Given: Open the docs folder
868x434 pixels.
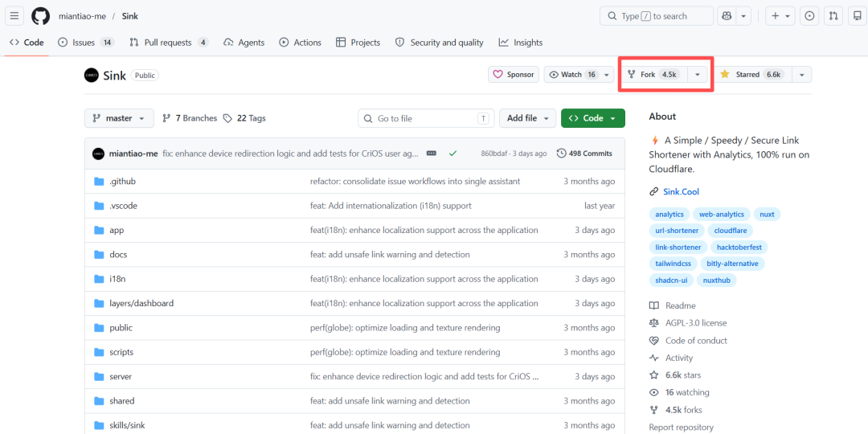Looking at the screenshot, I should click(x=118, y=255).
